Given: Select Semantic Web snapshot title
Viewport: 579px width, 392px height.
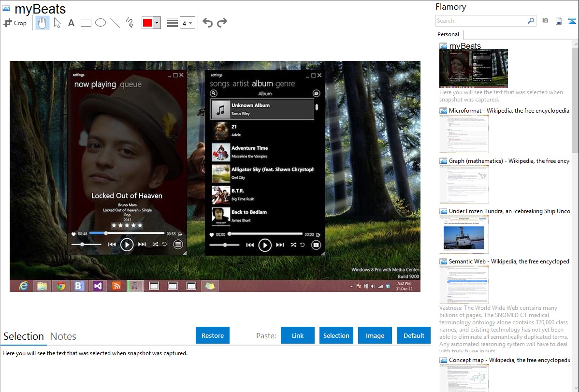Looking at the screenshot, I should coord(509,261).
